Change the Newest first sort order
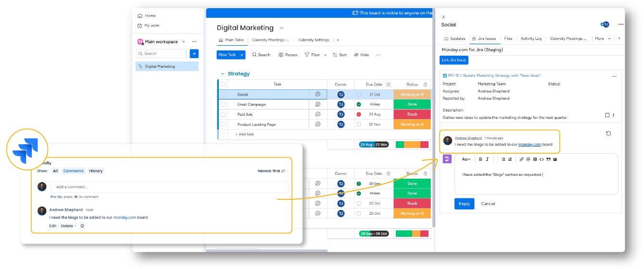The width and height of the screenshot is (644, 269). pyautogui.click(x=271, y=171)
